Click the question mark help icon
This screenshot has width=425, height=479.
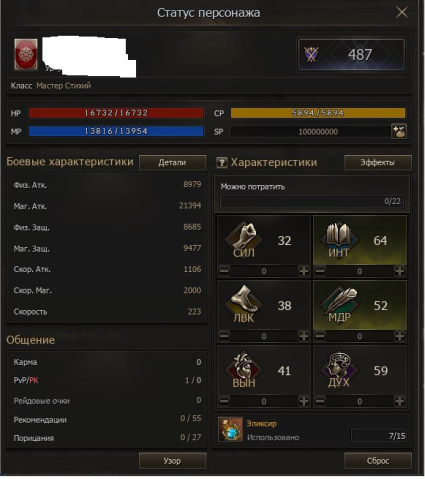(221, 163)
